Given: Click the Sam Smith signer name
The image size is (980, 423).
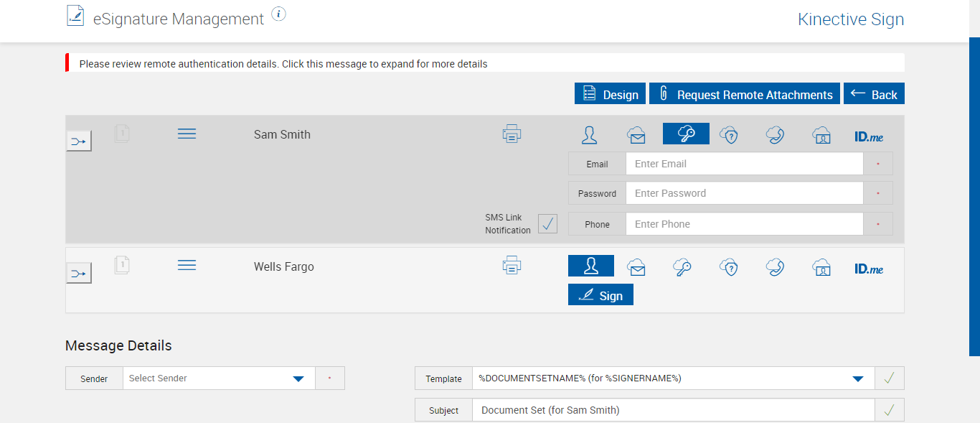Looking at the screenshot, I should (282, 134).
